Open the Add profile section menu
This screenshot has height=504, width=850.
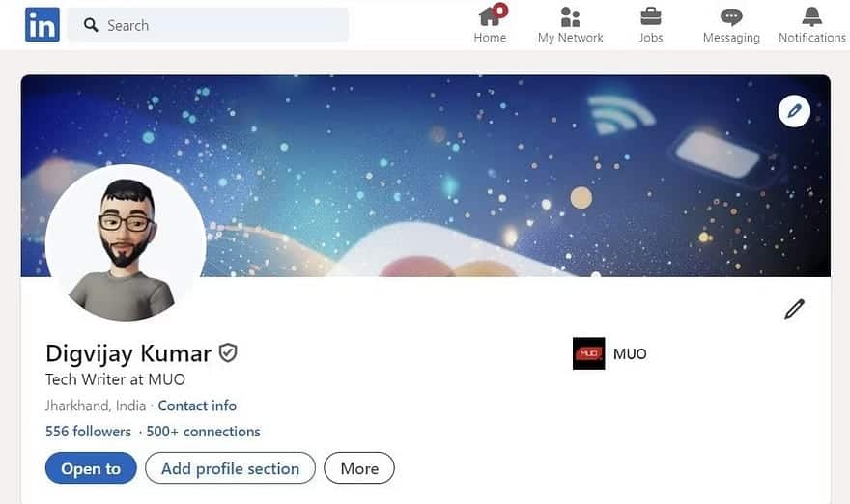click(231, 468)
